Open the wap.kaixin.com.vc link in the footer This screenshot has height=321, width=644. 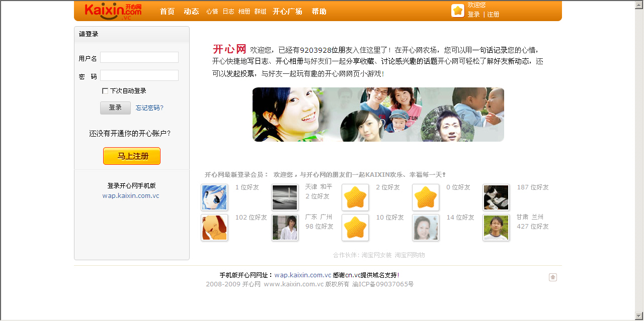click(x=303, y=275)
